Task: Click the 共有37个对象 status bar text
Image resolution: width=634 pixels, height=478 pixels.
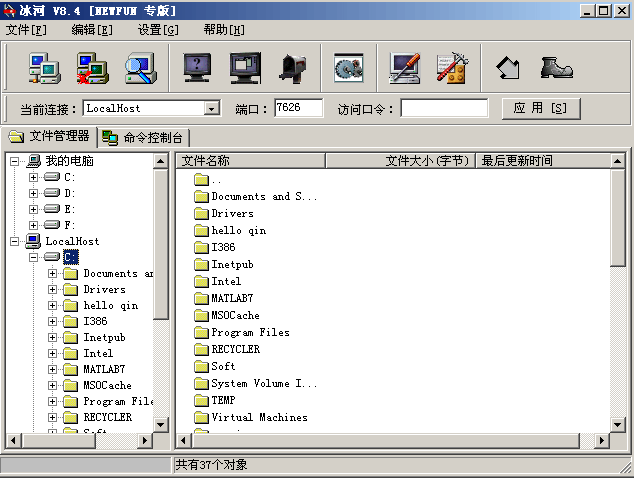Action: pyautogui.click(x=211, y=465)
